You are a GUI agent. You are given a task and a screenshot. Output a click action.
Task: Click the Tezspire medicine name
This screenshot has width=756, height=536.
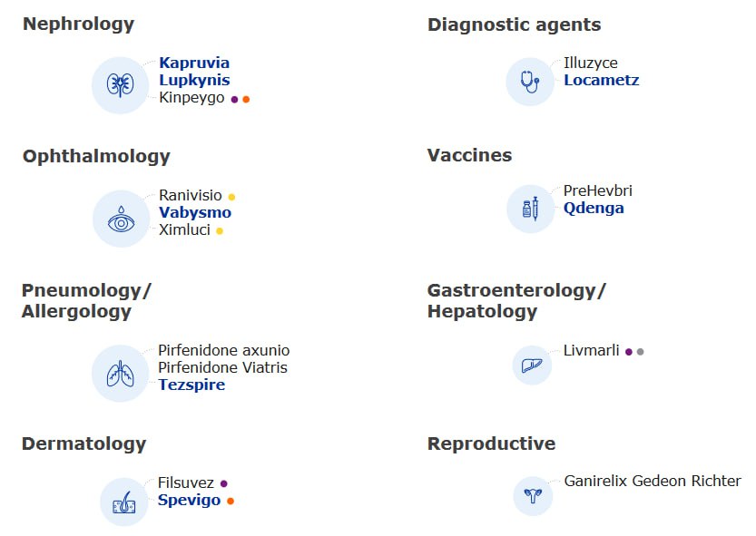pyautogui.click(x=191, y=385)
